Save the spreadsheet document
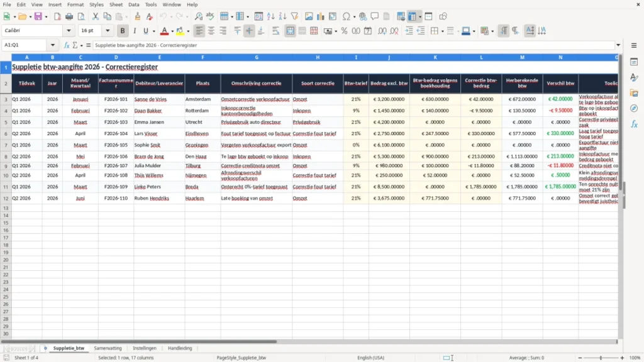Screen dimensions: 644x362 pyautogui.click(x=38, y=16)
